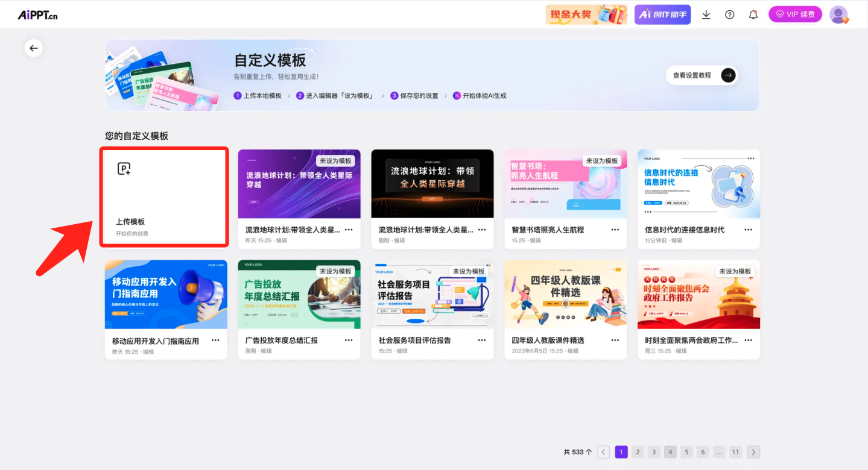Open the notifications bell

pos(753,14)
